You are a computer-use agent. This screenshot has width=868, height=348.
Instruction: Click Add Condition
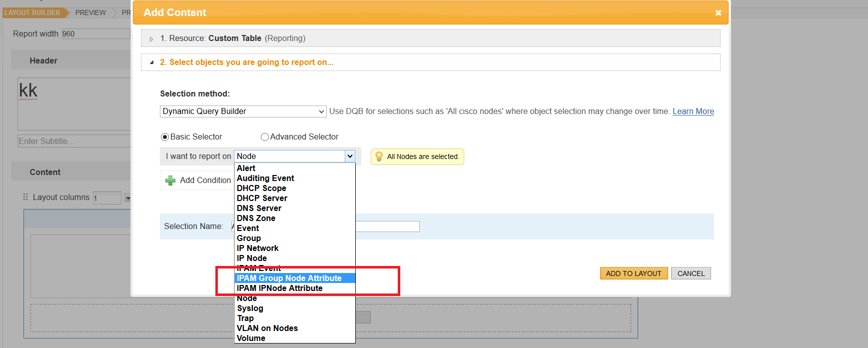[205, 180]
